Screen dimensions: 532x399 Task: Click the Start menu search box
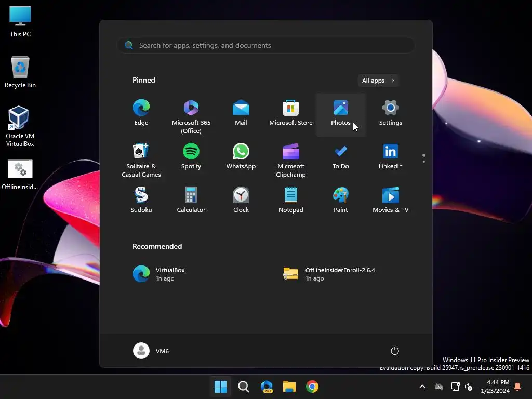tap(266, 45)
